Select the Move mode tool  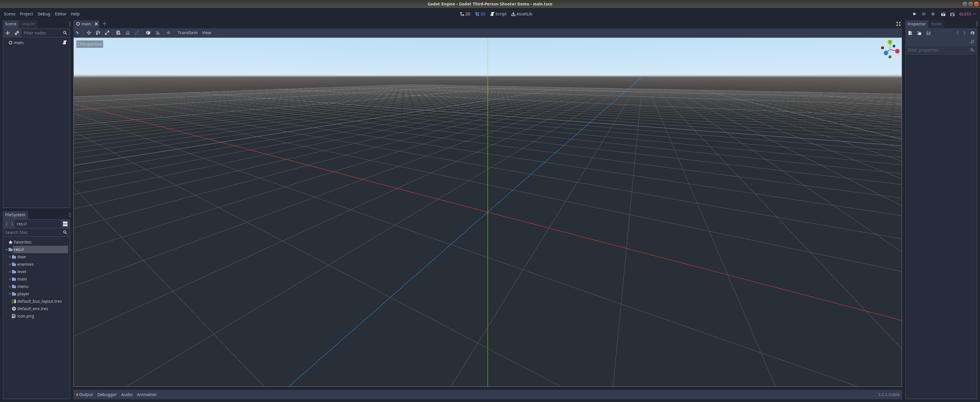coord(89,33)
